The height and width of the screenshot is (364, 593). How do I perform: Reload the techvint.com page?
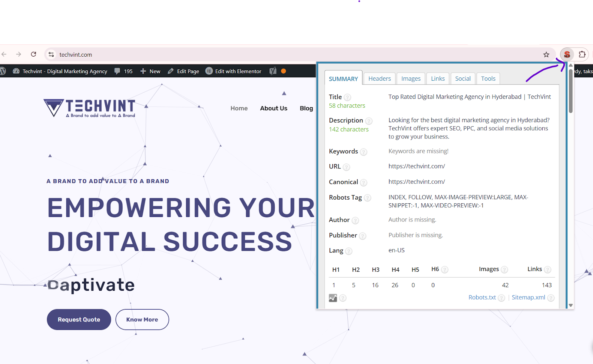[33, 54]
